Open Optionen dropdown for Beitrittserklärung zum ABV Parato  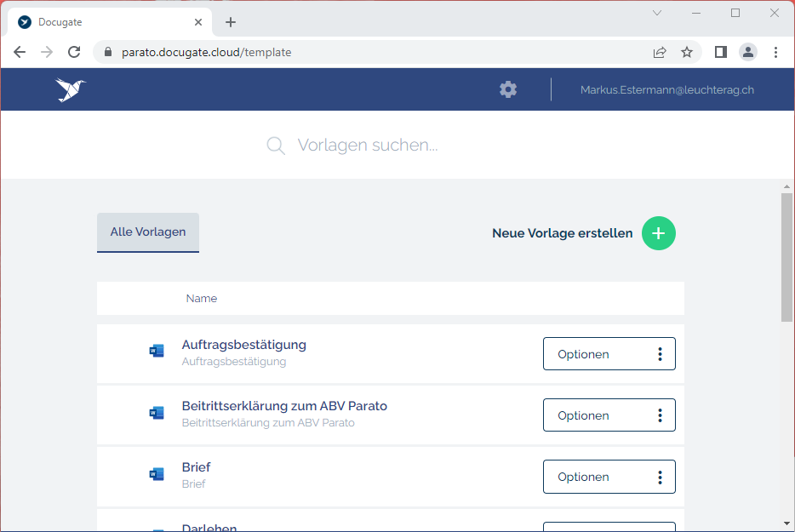tap(609, 415)
